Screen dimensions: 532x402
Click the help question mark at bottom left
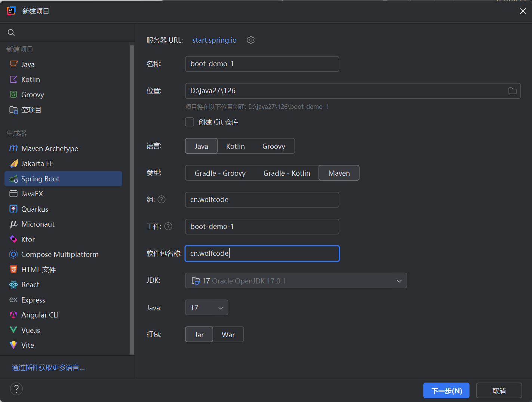click(16, 389)
